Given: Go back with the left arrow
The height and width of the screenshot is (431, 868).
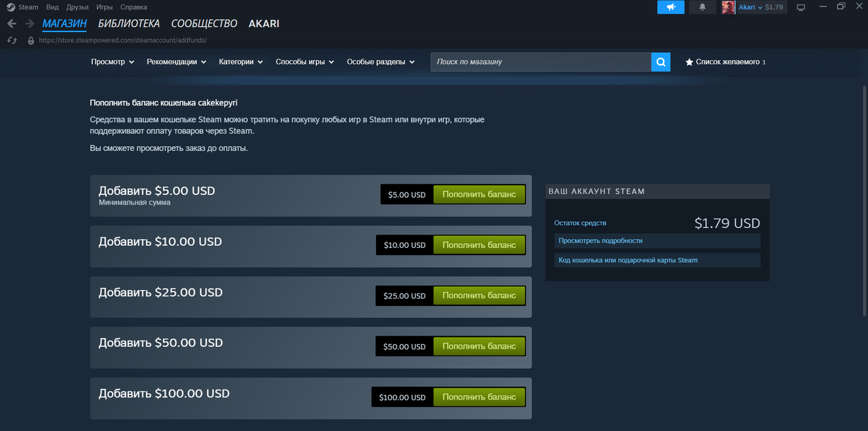Looking at the screenshot, I should click(x=11, y=23).
